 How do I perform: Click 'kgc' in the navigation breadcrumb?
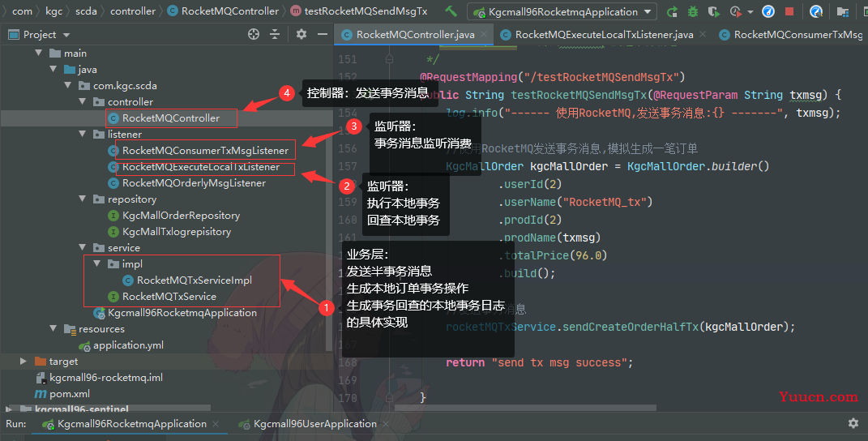pos(53,11)
